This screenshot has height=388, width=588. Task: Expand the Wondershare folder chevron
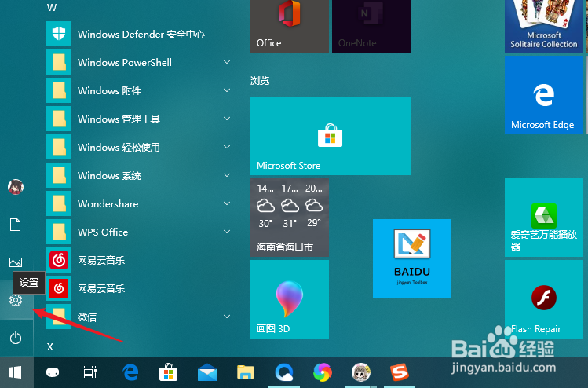tap(227, 203)
